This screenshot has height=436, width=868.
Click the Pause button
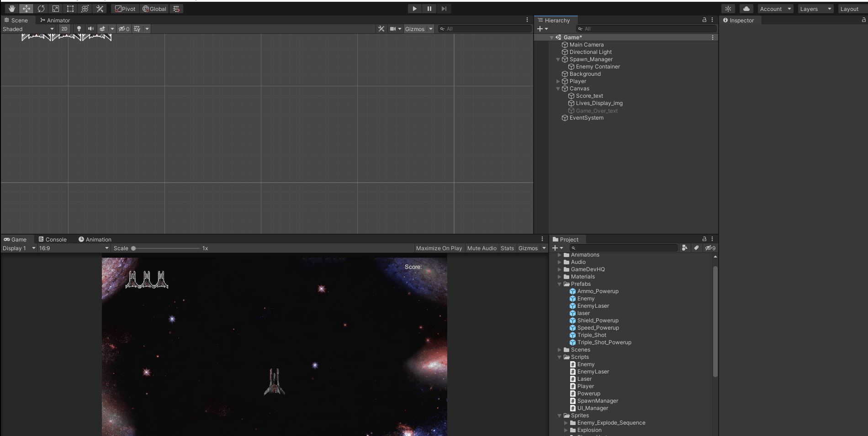point(429,9)
